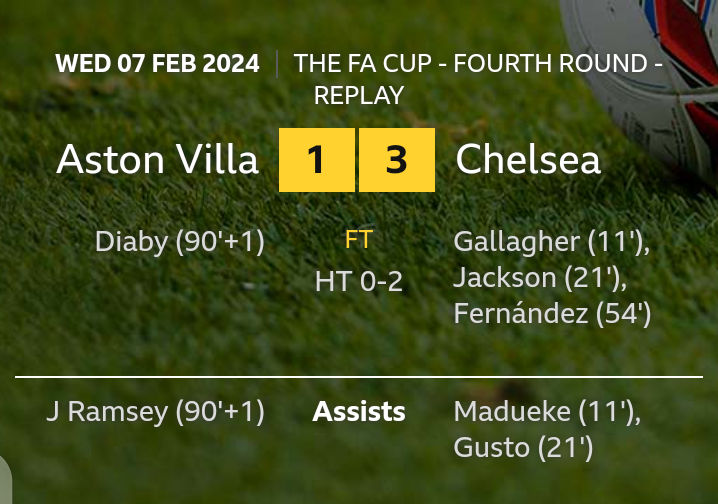
Task: Click the white divider line above Assists
Action: pyautogui.click(x=359, y=377)
